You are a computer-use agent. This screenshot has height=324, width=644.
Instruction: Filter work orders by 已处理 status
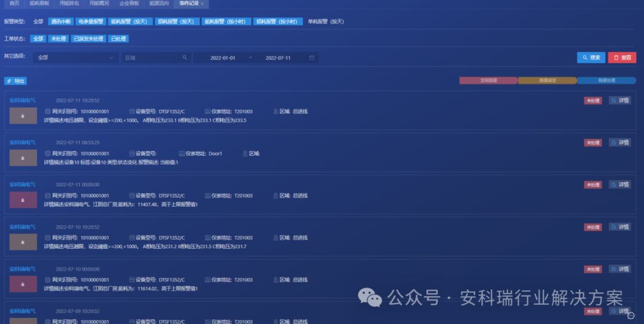118,39
